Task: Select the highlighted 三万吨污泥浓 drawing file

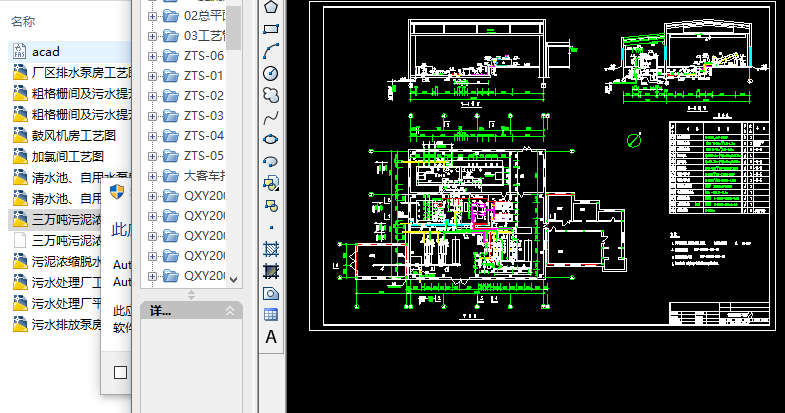Action: click(55, 219)
